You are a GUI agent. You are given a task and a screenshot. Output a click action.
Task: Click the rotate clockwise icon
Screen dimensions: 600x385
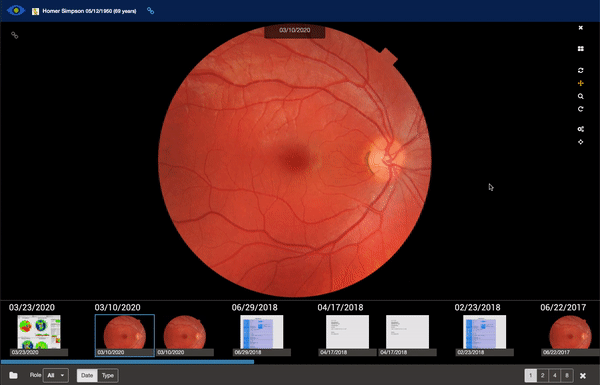tap(580, 109)
